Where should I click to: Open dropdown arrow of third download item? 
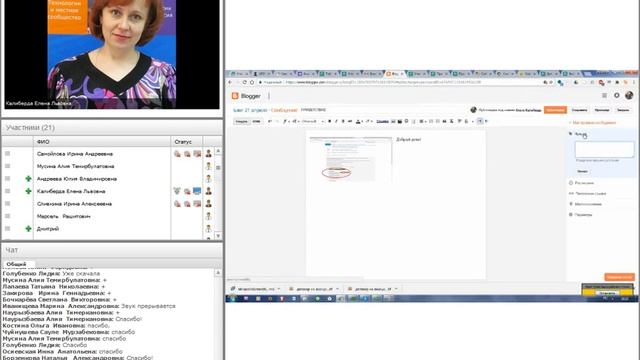[396, 289]
